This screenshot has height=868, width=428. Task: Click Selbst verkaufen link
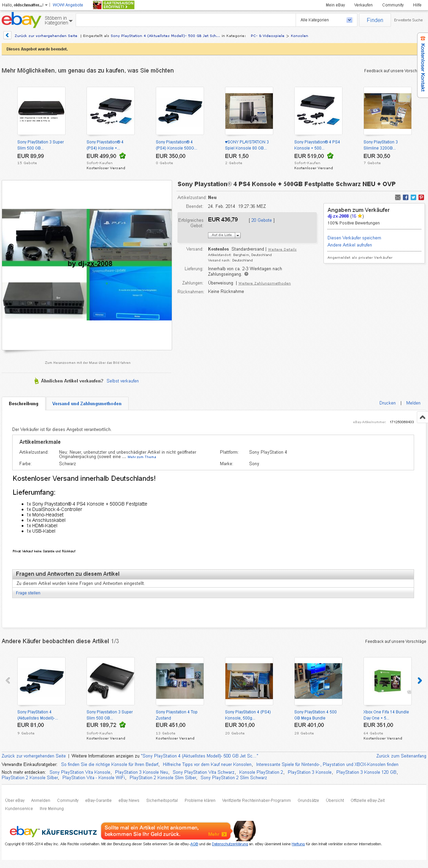pos(123,381)
